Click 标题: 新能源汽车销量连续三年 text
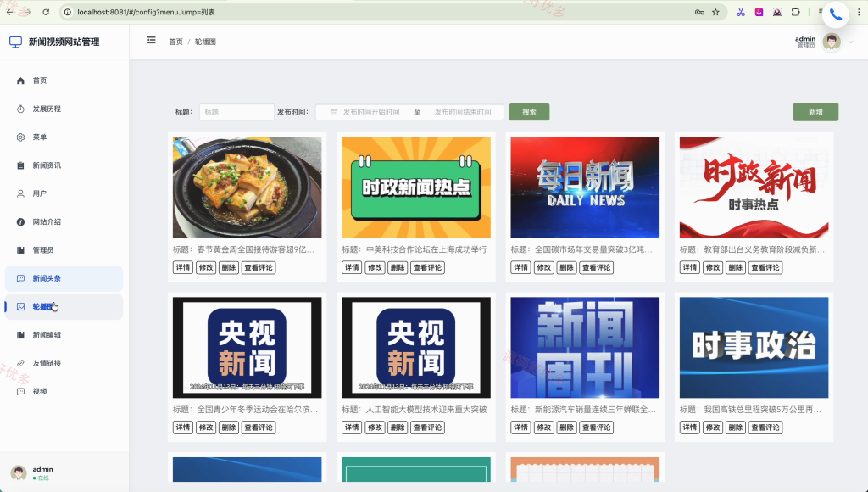868x492 pixels. (583, 410)
